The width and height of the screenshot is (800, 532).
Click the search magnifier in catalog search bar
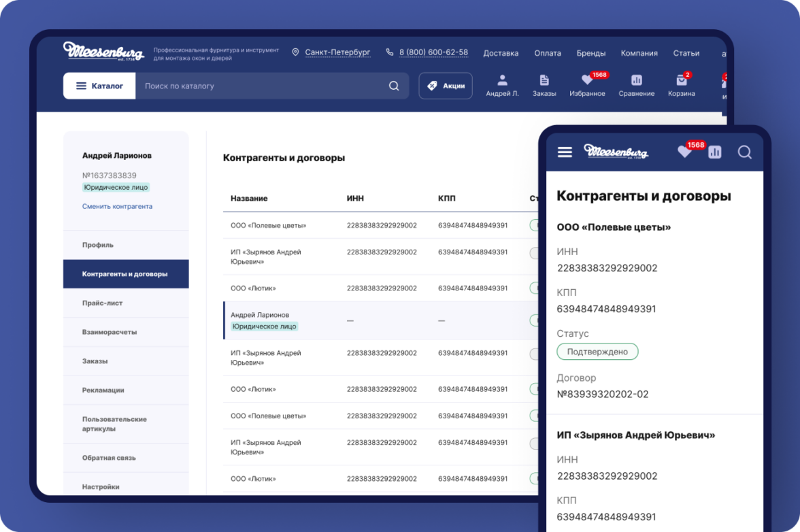click(394, 86)
